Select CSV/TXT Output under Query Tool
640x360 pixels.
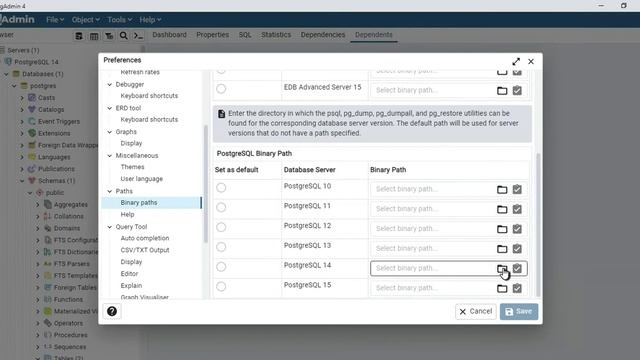point(145,250)
